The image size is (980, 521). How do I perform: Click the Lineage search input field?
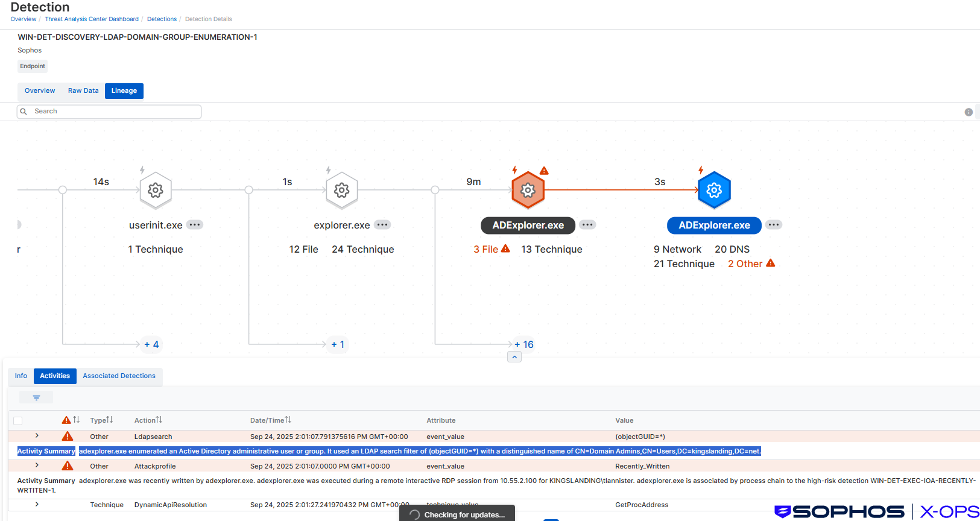[115, 112]
